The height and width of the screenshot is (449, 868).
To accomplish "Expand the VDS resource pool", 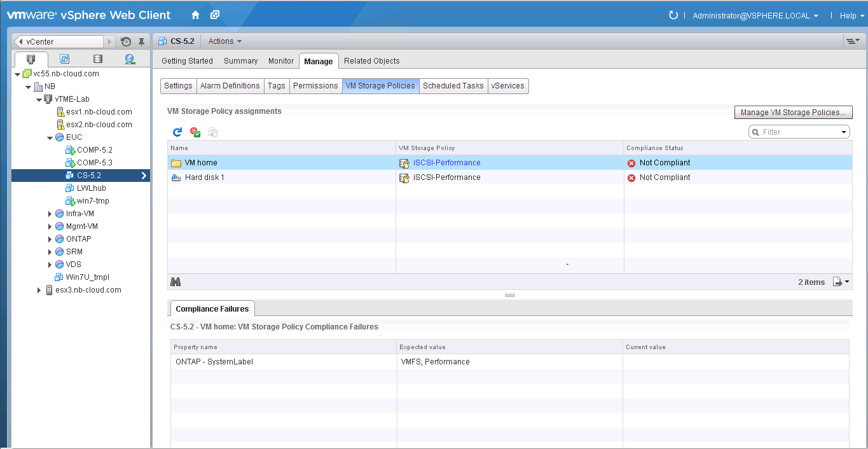I will (x=50, y=265).
